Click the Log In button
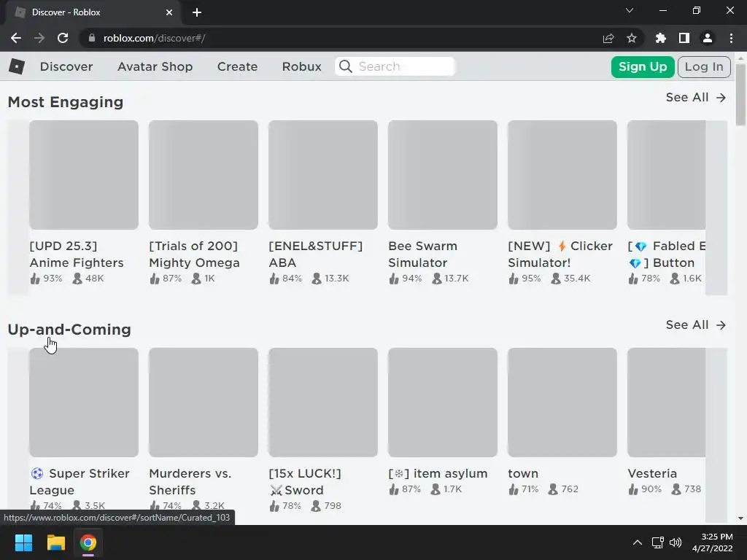Viewport: 747px width, 560px height. (704, 66)
